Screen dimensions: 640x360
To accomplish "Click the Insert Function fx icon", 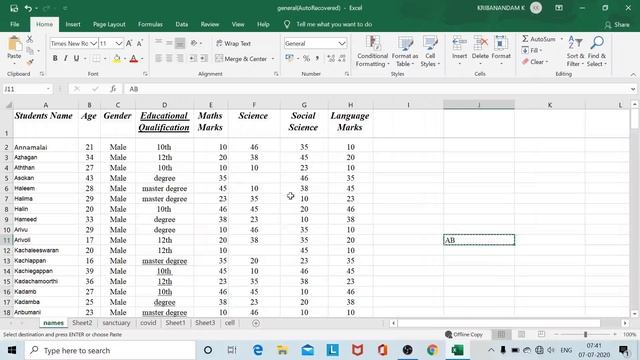I will [x=113, y=89].
